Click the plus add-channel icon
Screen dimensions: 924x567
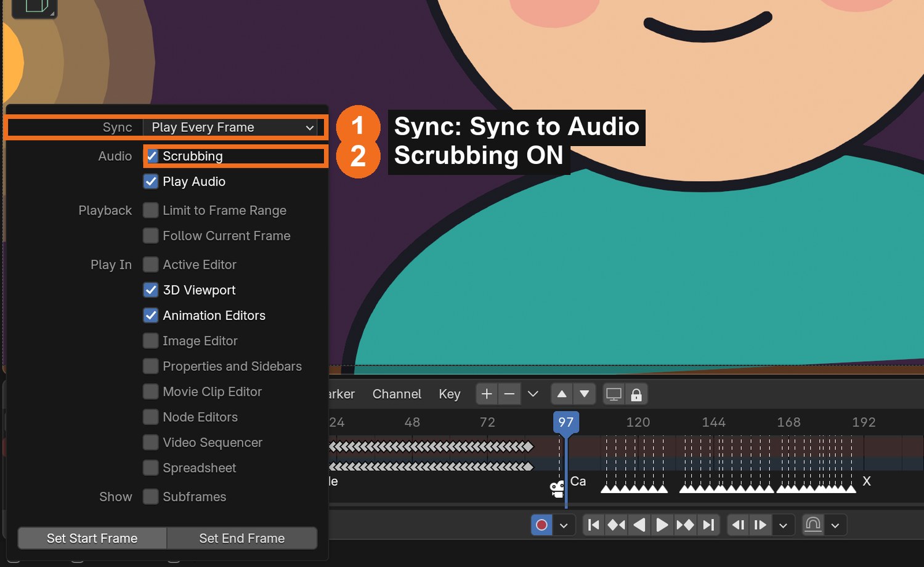tap(487, 394)
